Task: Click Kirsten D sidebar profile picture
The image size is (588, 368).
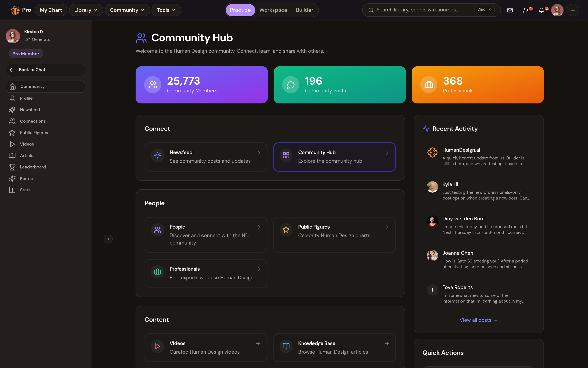Action: pos(13,36)
